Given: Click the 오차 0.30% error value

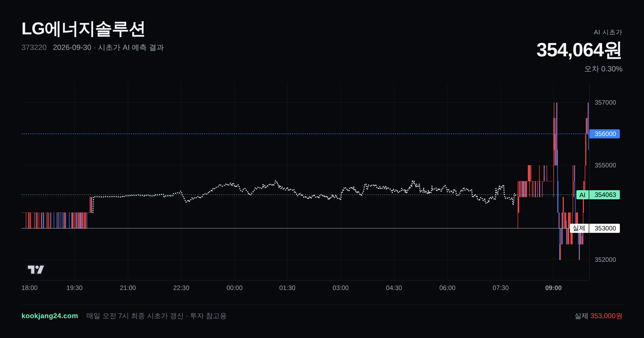Looking at the screenshot, I should [603, 69].
